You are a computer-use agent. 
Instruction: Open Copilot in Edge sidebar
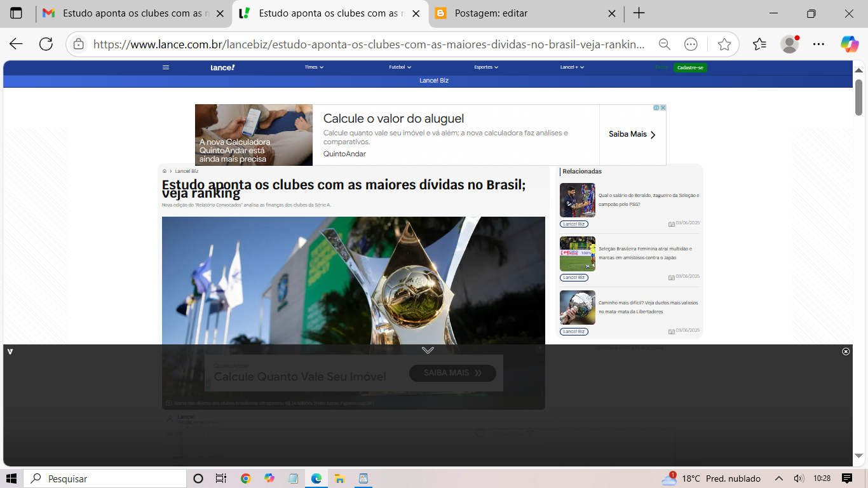[x=850, y=44]
